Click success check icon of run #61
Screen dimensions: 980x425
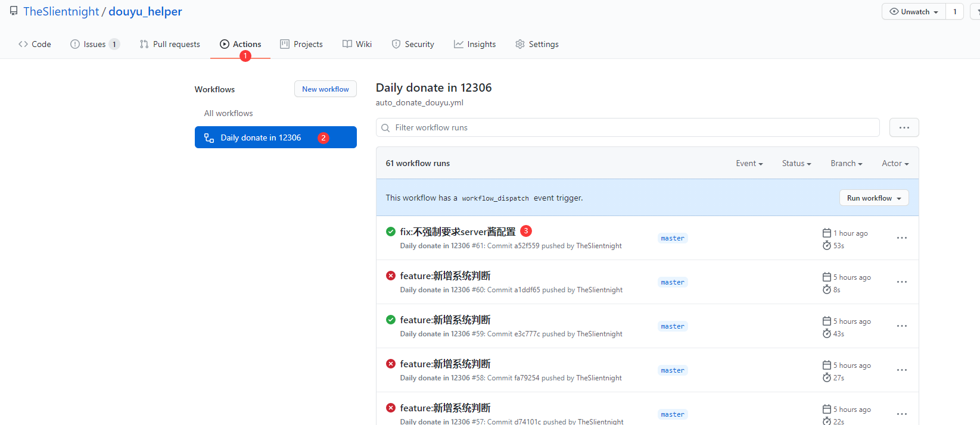(391, 232)
